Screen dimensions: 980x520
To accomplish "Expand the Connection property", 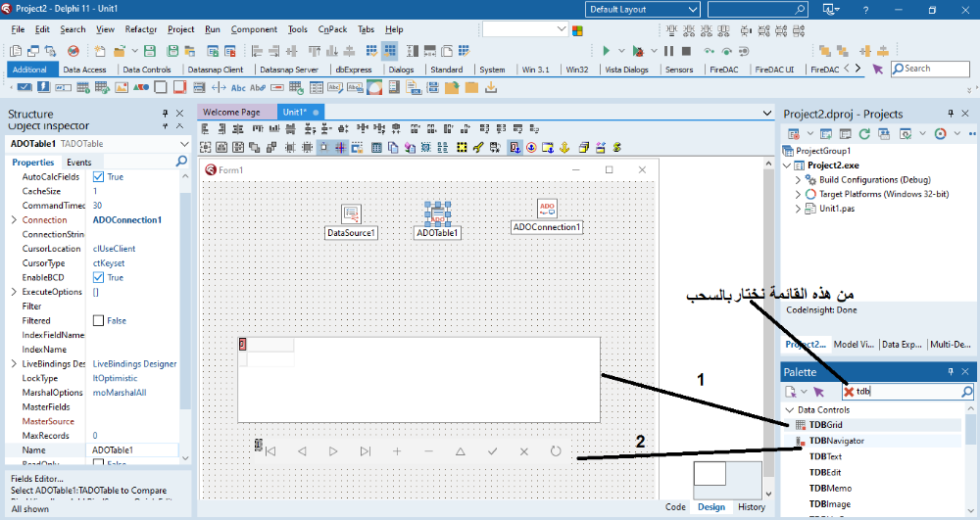I will 15,219.
